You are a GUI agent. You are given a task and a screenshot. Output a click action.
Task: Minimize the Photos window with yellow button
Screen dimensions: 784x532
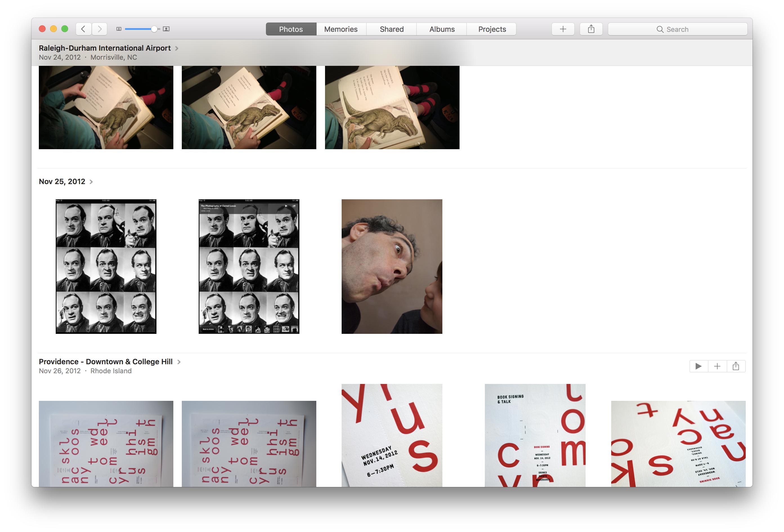(53, 29)
